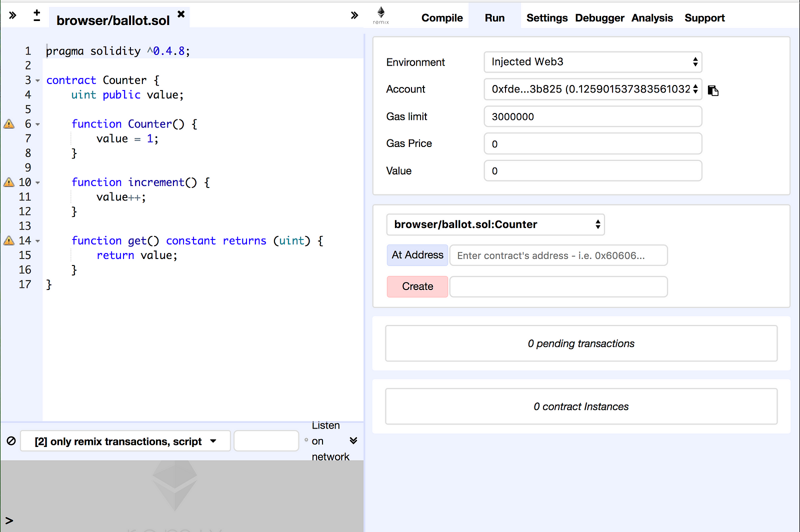The image size is (800, 532).
Task: Open the Environment dropdown
Action: pos(593,62)
